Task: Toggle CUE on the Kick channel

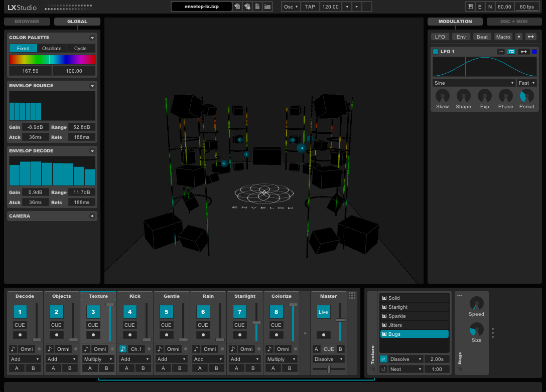Action: [129, 325]
